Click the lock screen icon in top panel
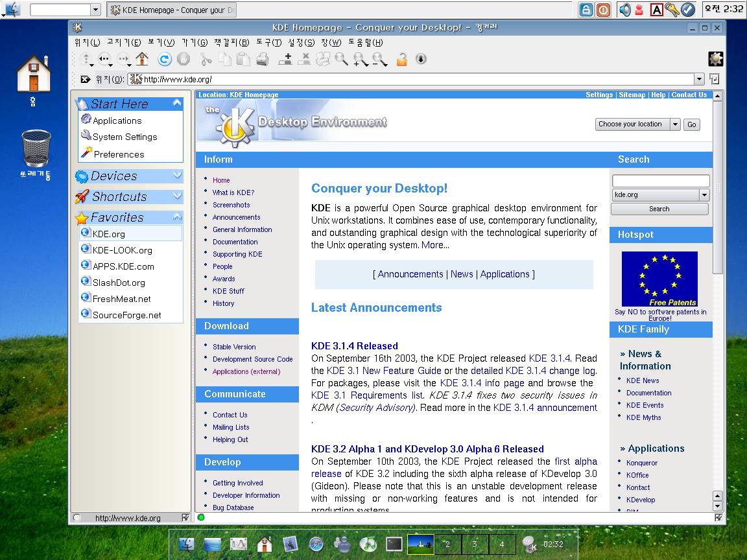Viewport: 747px width, 560px height. [586, 10]
